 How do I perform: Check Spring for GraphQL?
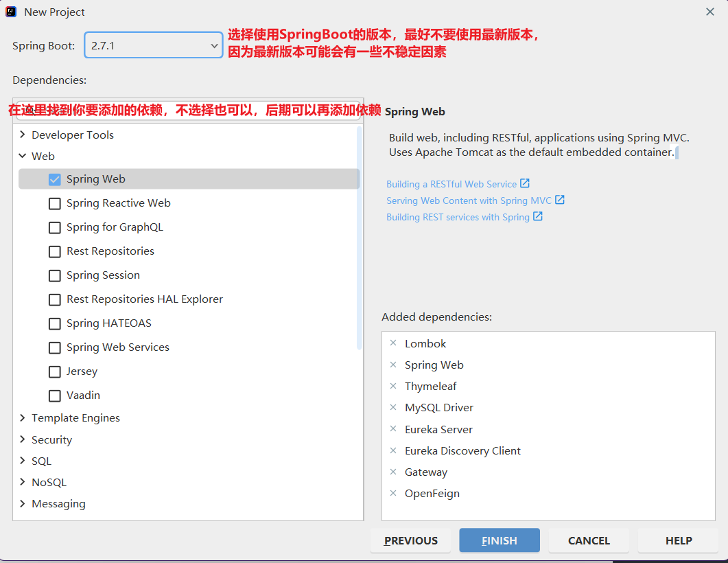tap(55, 228)
